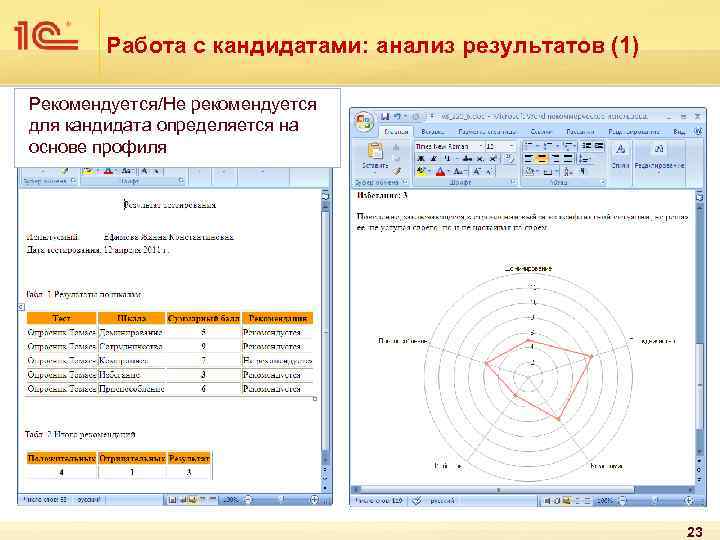Click 100% zoom level in left status bar

coord(230,500)
